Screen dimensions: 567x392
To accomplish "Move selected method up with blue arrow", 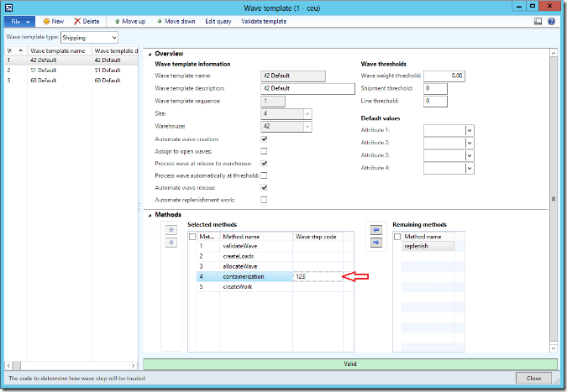I will click(x=171, y=229).
